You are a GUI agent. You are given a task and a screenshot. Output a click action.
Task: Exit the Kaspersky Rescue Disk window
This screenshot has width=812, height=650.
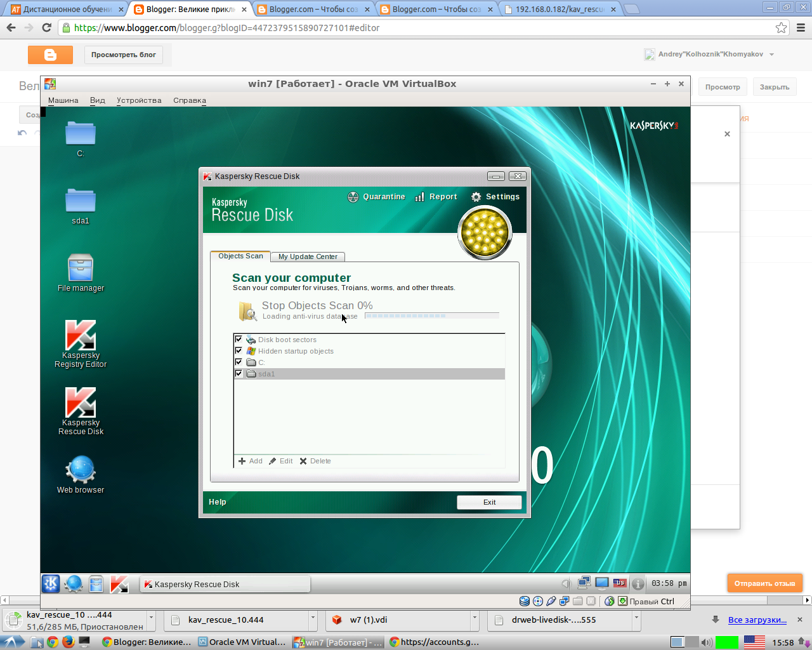pyautogui.click(x=488, y=501)
